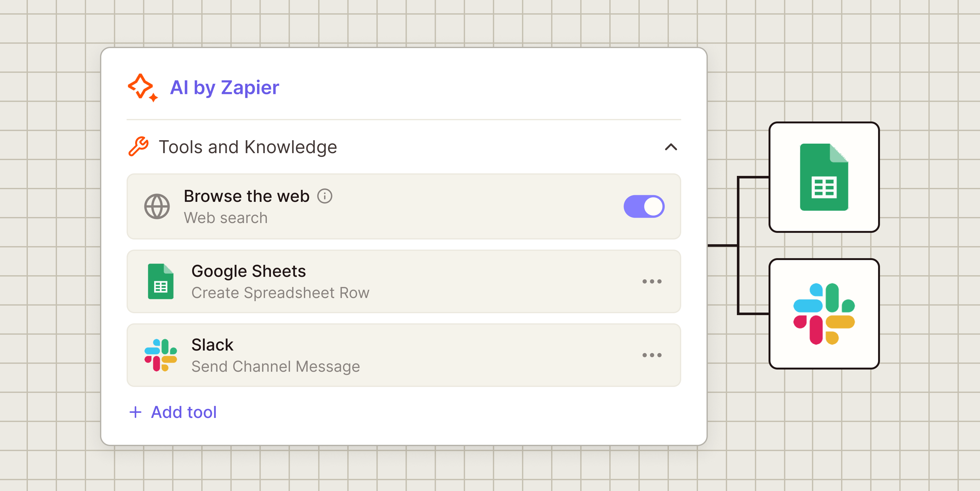Click the Browse the web label

pyautogui.click(x=247, y=196)
